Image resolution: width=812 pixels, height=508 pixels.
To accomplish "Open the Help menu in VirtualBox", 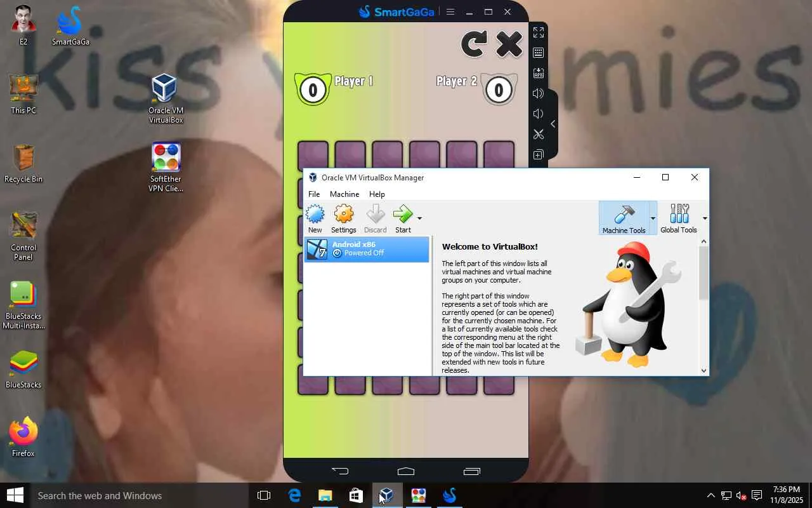I will tap(377, 194).
